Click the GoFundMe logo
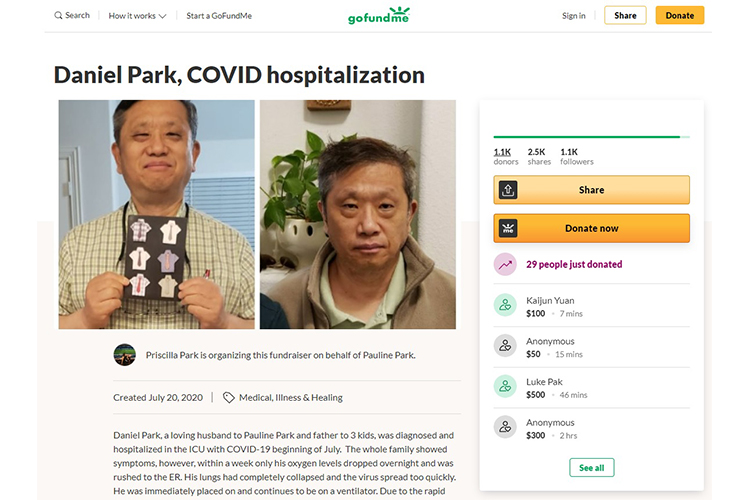 point(379,16)
